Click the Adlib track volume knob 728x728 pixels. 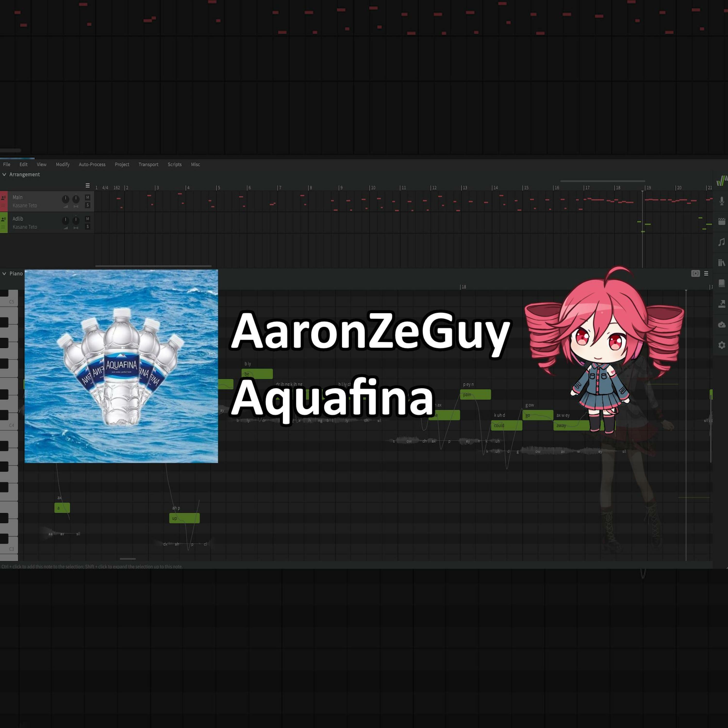pos(66,220)
